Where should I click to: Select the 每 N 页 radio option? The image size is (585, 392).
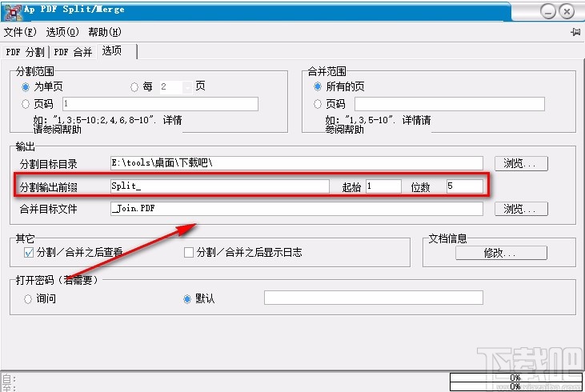point(134,87)
